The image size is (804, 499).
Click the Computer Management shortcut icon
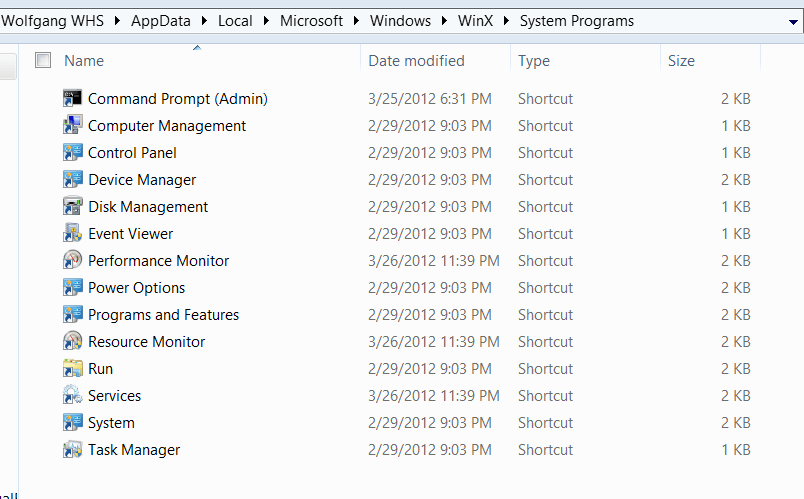[72, 125]
